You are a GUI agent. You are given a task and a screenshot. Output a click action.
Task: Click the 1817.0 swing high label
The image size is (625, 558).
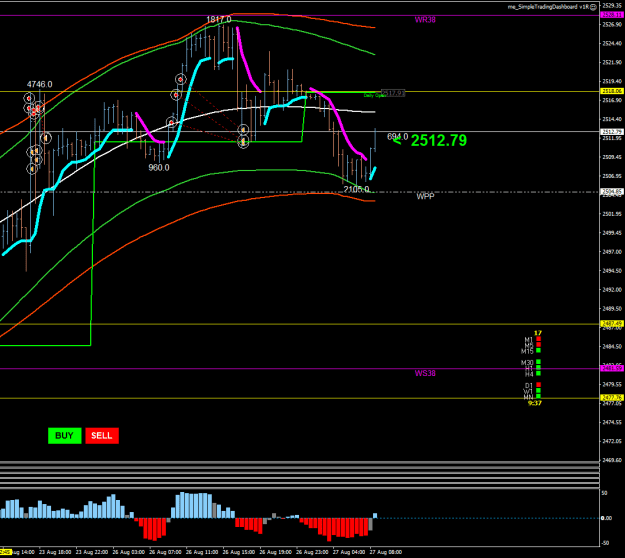(x=219, y=19)
